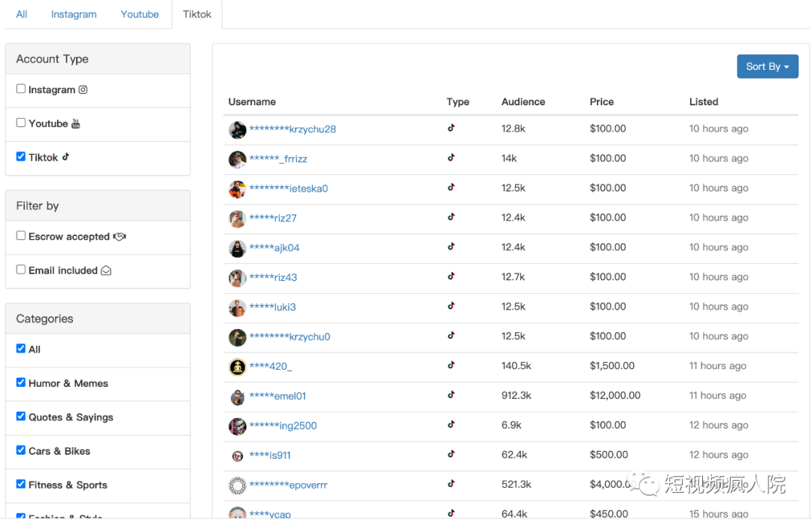The height and width of the screenshot is (520, 812).
Task: Open the All listings tab
Action: (x=22, y=14)
